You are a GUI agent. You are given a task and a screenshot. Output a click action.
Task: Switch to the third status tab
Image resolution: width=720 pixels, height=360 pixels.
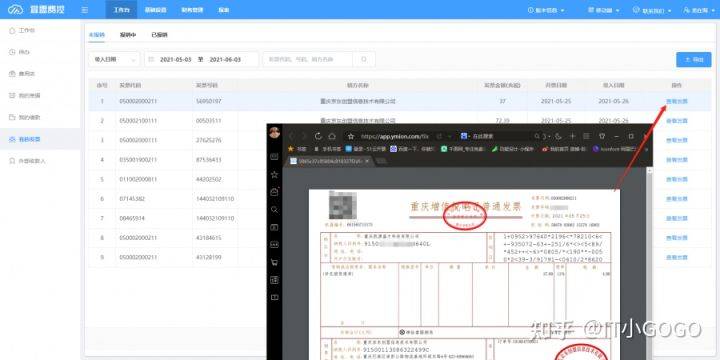tap(159, 35)
